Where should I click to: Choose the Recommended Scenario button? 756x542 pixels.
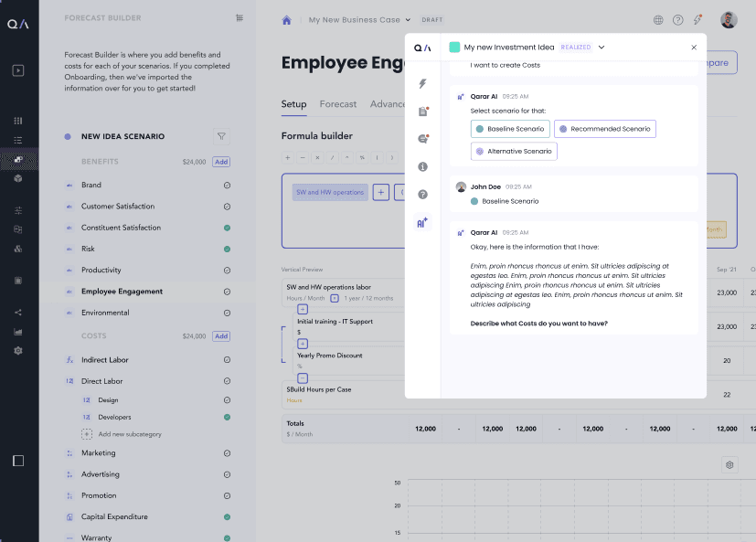(605, 129)
